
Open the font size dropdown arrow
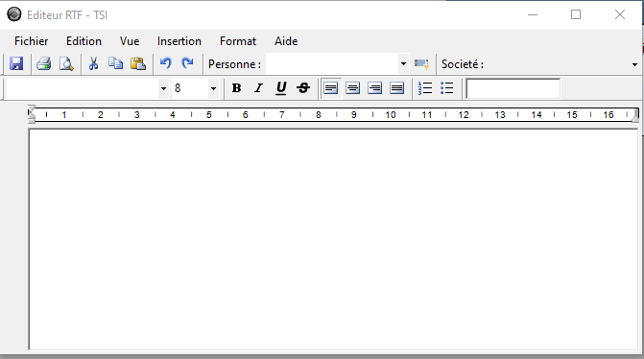[213, 88]
